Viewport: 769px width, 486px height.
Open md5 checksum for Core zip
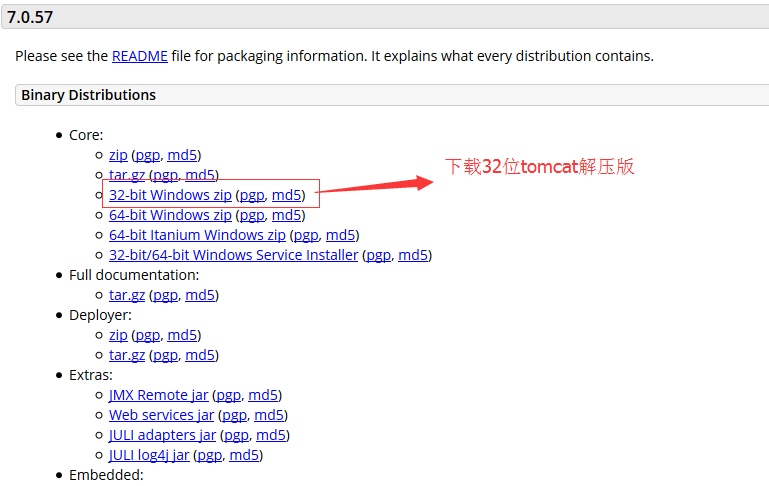182,155
